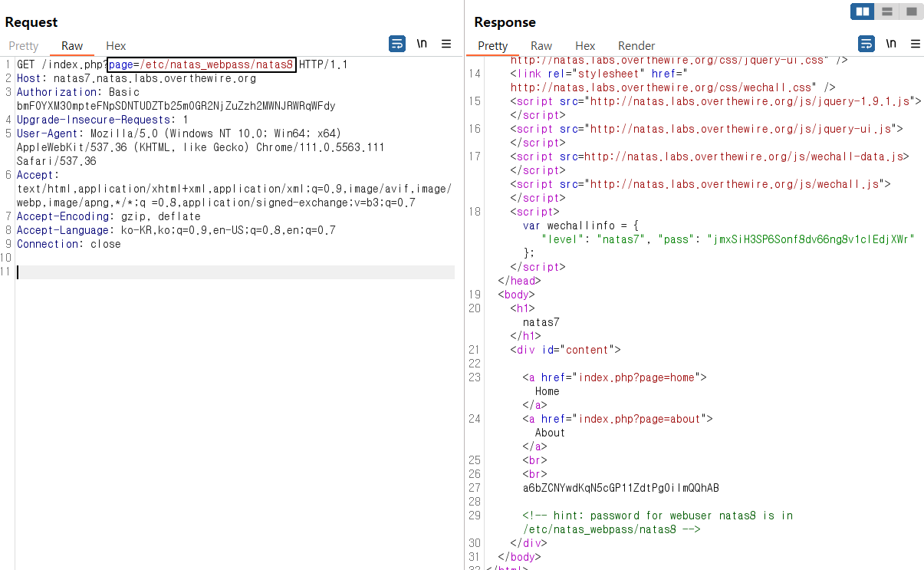Click password a6bZCNYwdKqN5cGP11ZdtPg0iImQQhAB in the response

(621, 488)
